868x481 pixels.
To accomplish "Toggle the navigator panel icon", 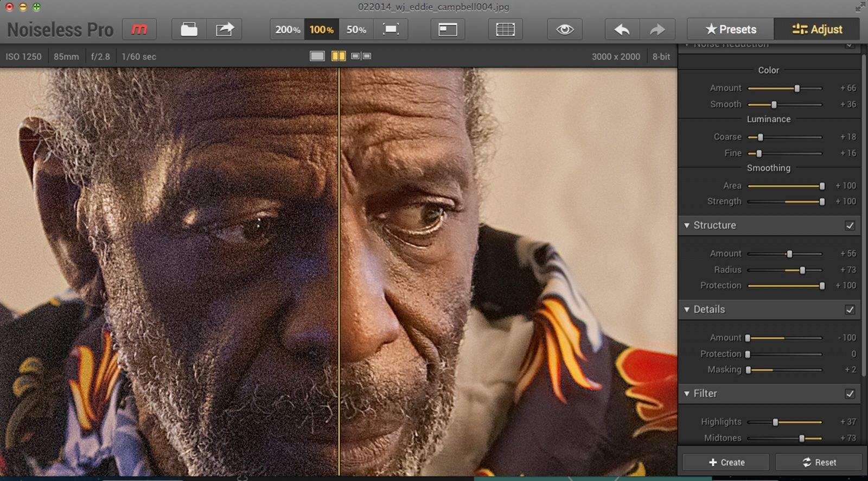I will click(x=448, y=29).
